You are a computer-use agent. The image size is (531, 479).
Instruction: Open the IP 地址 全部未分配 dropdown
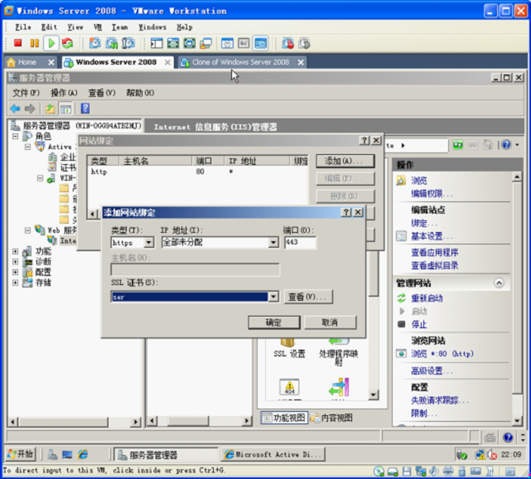click(273, 243)
